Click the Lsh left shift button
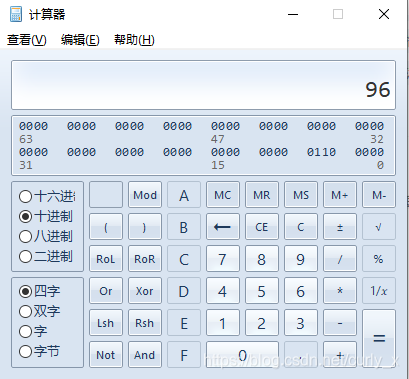409x379 pixels. pyautogui.click(x=106, y=323)
